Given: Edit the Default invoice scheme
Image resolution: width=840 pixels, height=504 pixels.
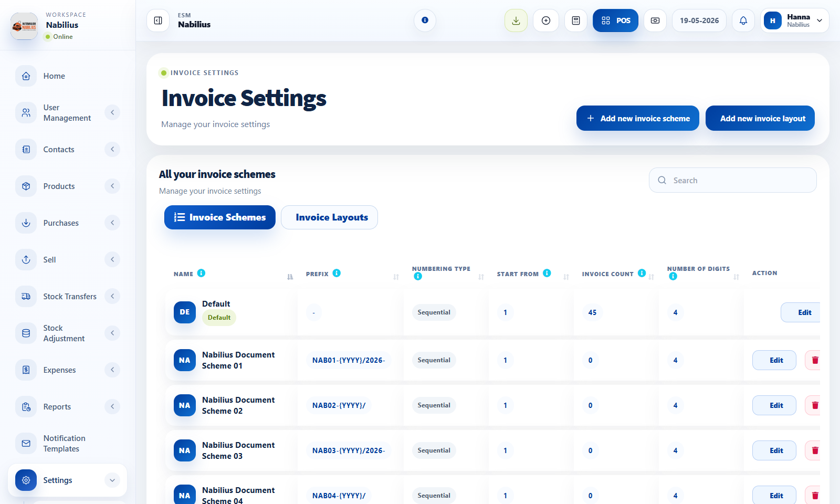Looking at the screenshot, I should point(801,312).
